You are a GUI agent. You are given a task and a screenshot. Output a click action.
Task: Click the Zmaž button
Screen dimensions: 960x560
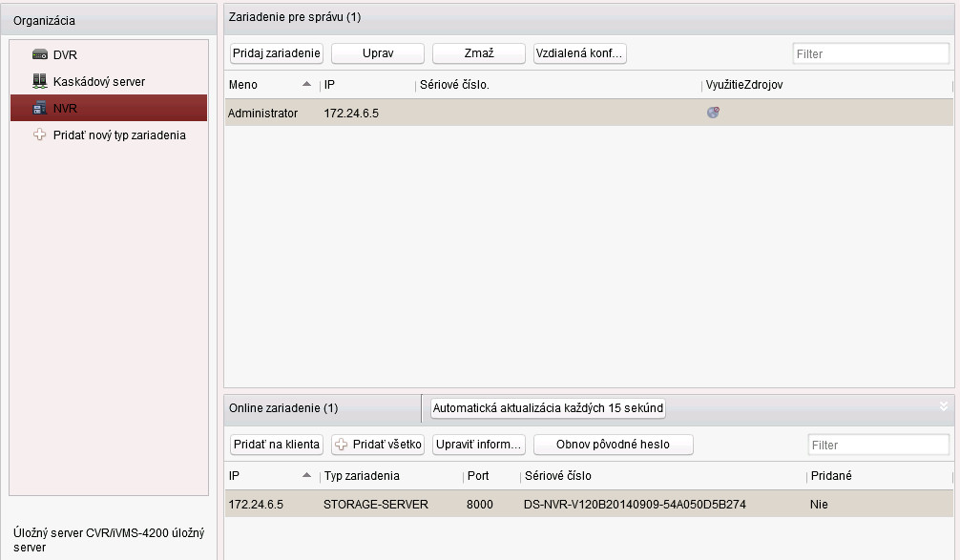[479, 53]
